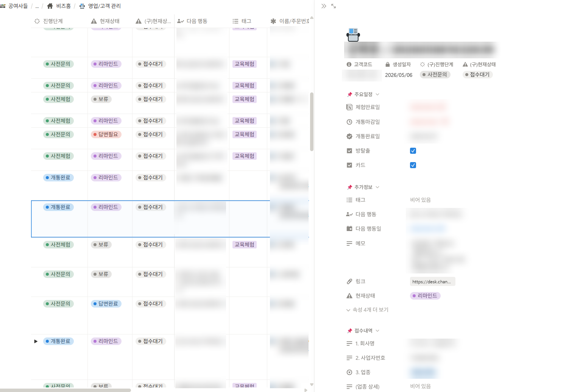Collapse the 접수내역 section chevron
Viewport: 569px width, 392px height.
click(x=377, y=331)
